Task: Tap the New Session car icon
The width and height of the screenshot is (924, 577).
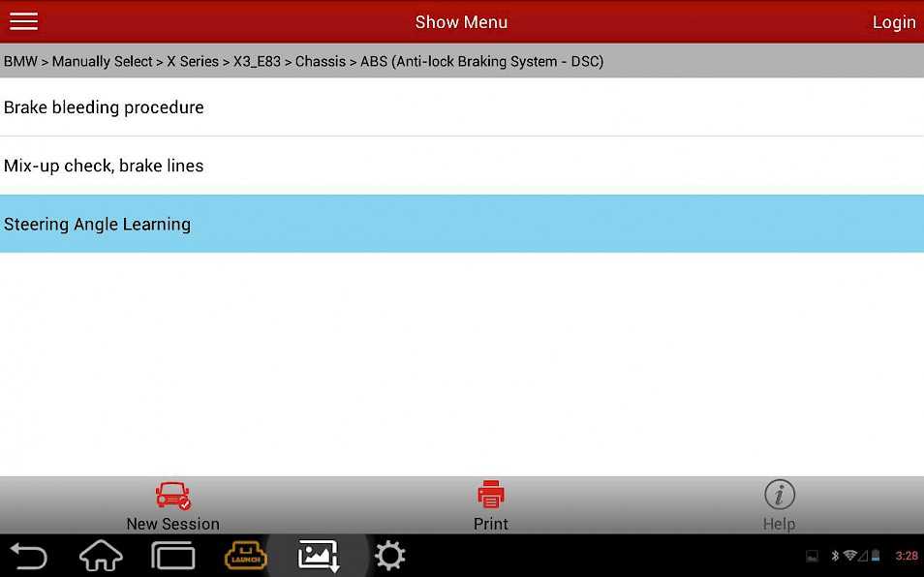Action: [x=172, y=496]
